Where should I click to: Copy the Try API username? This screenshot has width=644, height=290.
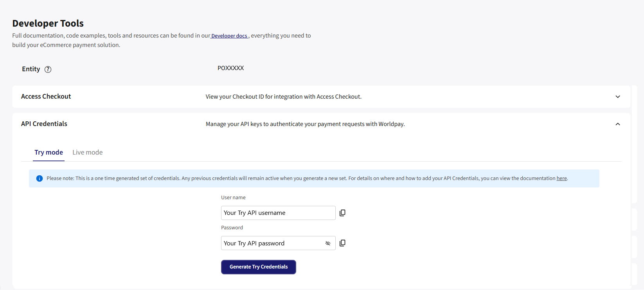[342, 213]
